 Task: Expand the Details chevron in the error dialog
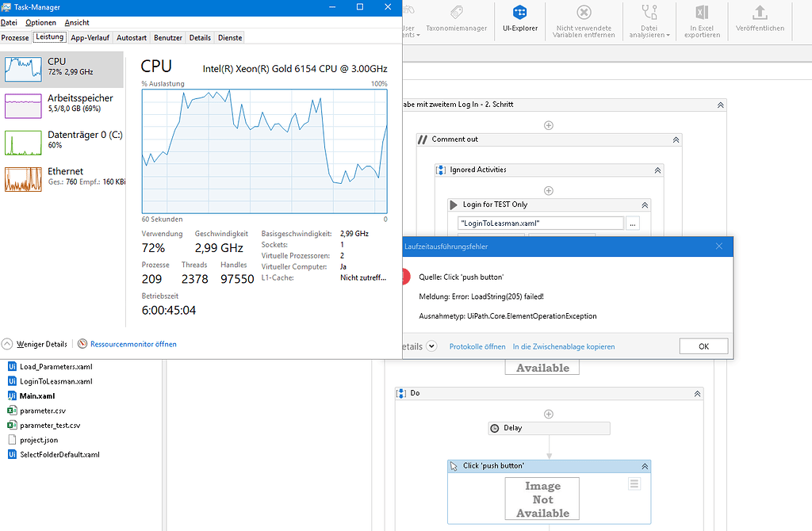431,346
